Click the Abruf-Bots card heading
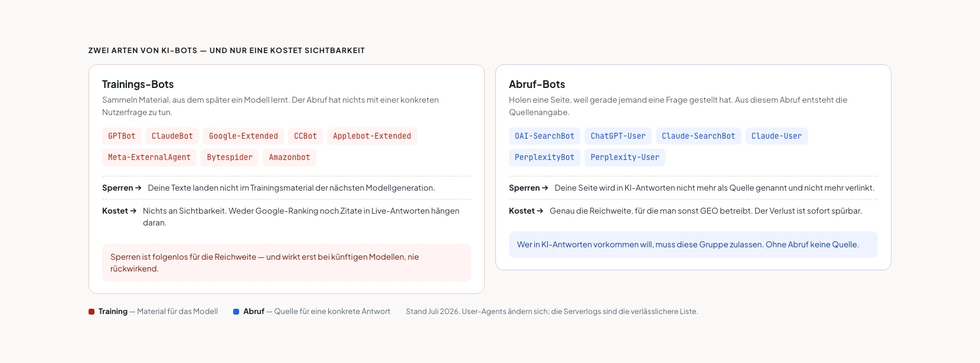 click(537, 84)
